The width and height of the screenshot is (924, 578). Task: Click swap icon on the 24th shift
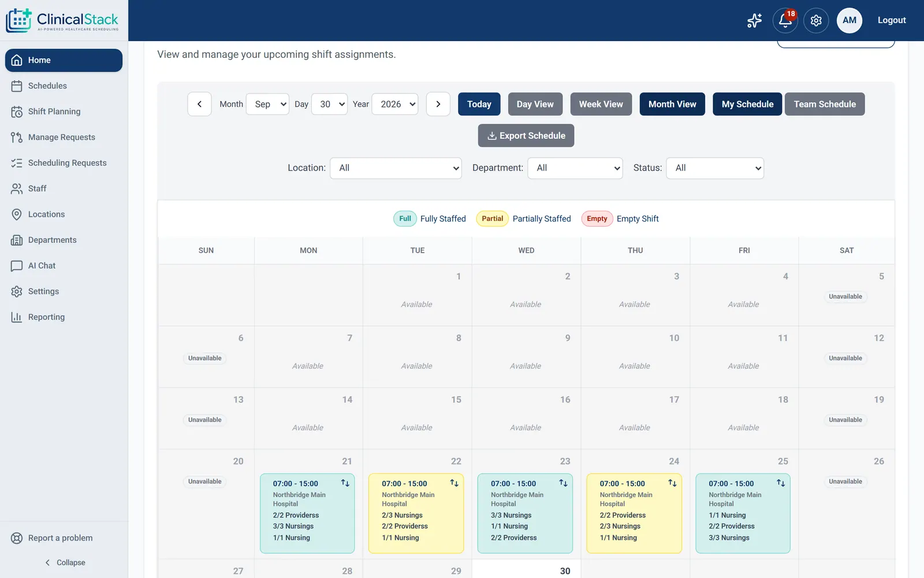(672, 483)
